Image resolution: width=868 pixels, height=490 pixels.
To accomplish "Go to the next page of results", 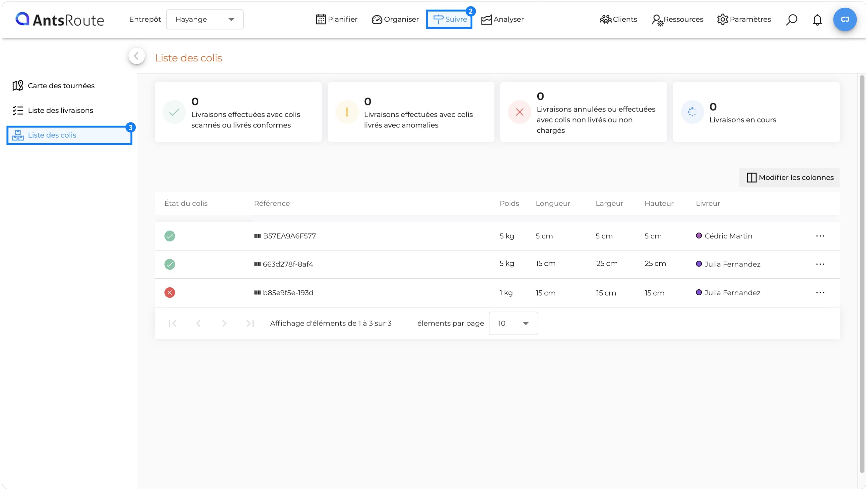I will 224,323.
